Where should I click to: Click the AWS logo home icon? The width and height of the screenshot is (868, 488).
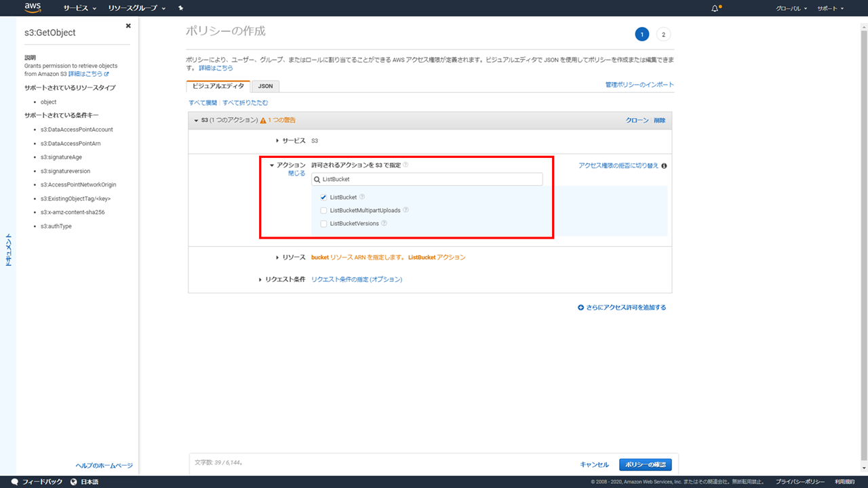[x=33, y=8]
